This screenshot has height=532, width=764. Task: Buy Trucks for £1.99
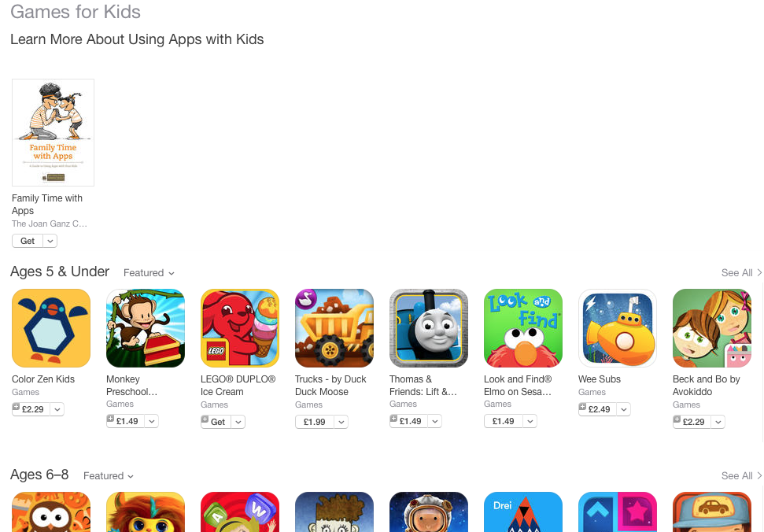[x=314, y=422]
